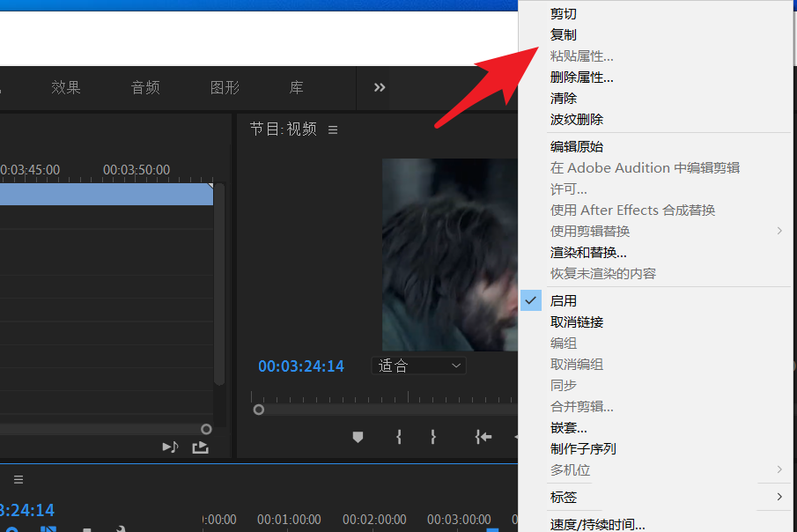Image resolution: width=797 pixels, height=532 pixels.
Task: Toggle the 启用 checked menu item
Action: click(564, 301)
